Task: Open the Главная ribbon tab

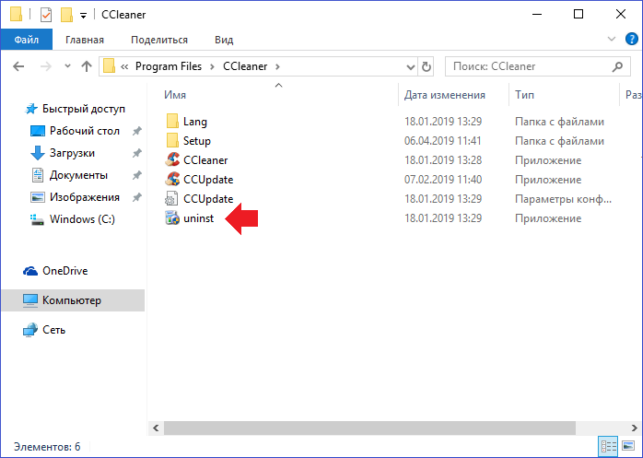Action: tap(84, 40)
